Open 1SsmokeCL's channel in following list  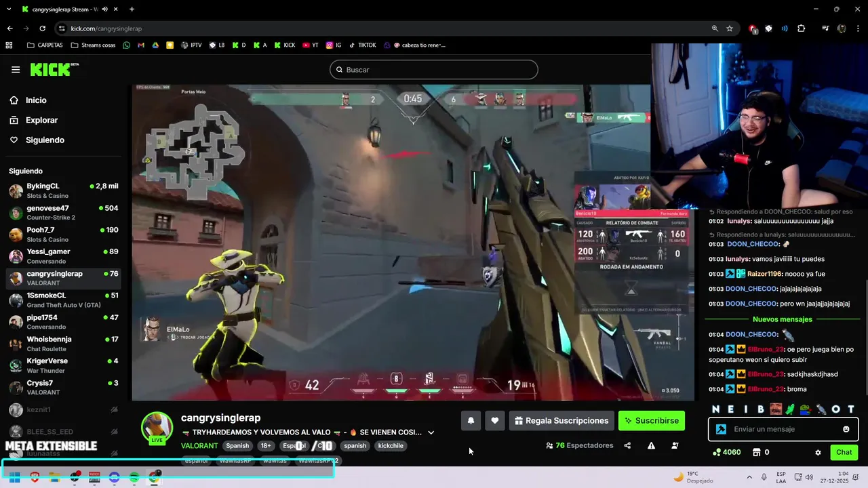(64, 300)
